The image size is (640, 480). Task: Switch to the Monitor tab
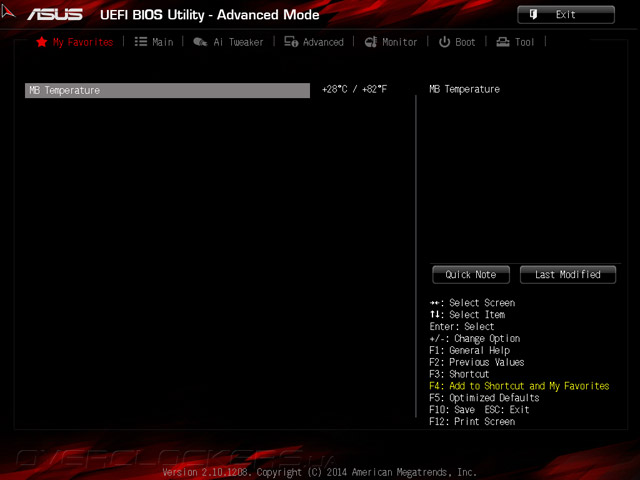click(391, 42)
